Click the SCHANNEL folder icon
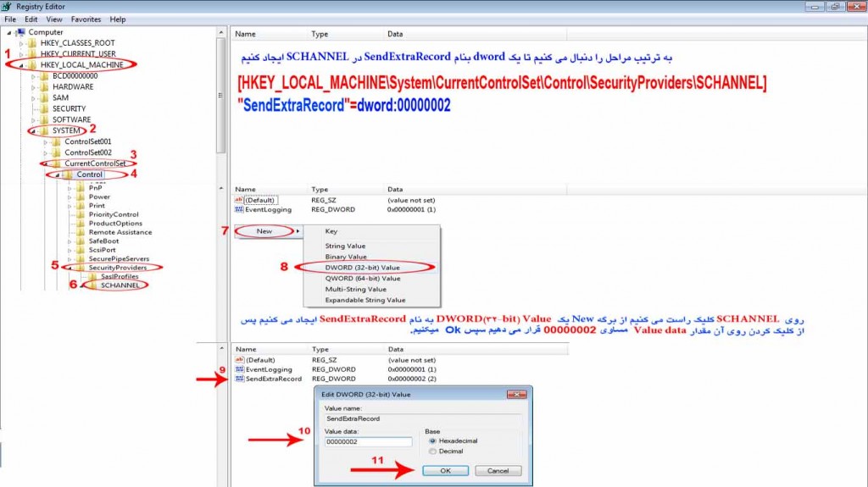Image resolution: width=868 pixels, height=487 pixels. (x=92, y=285)
